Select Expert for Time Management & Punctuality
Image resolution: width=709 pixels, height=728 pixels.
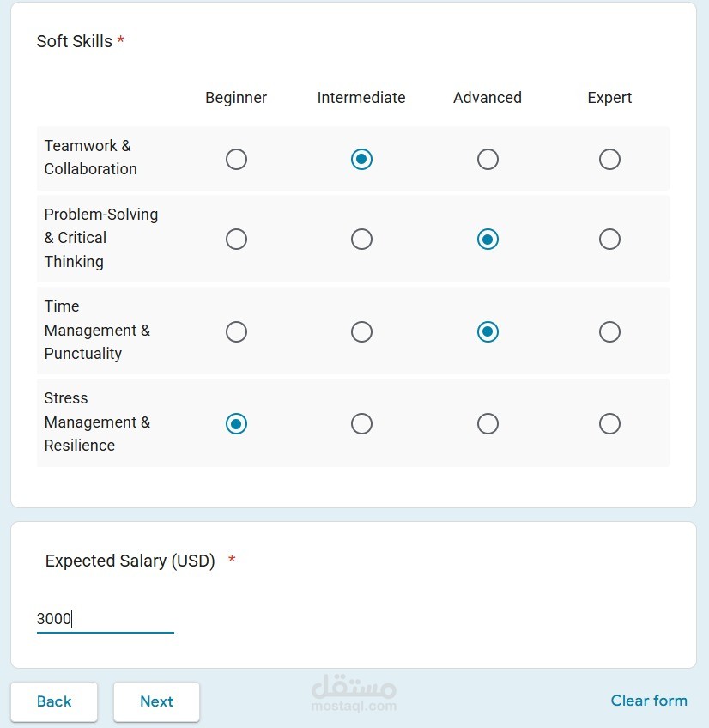(609, 331)
